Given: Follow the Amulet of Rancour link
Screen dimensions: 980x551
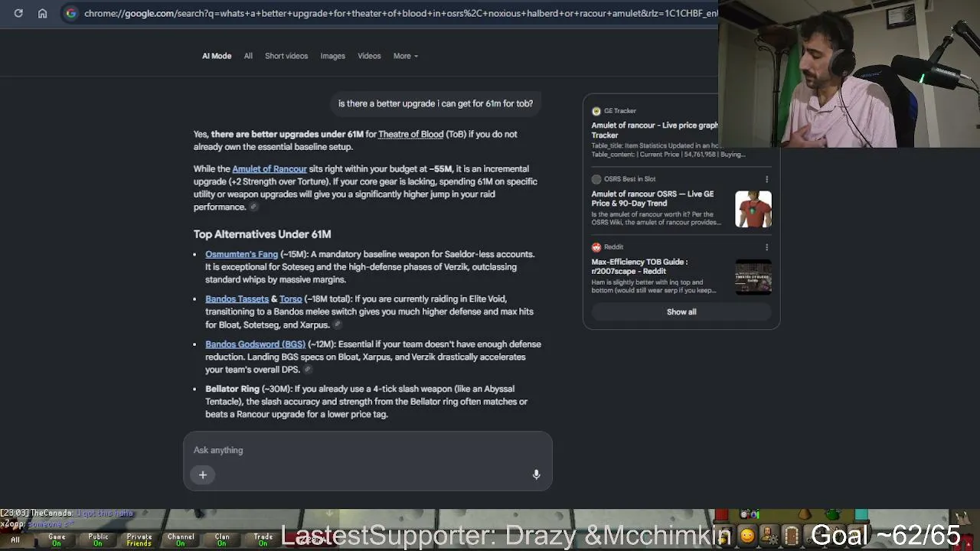Looking at the screenshot, I should coord(269,169).
